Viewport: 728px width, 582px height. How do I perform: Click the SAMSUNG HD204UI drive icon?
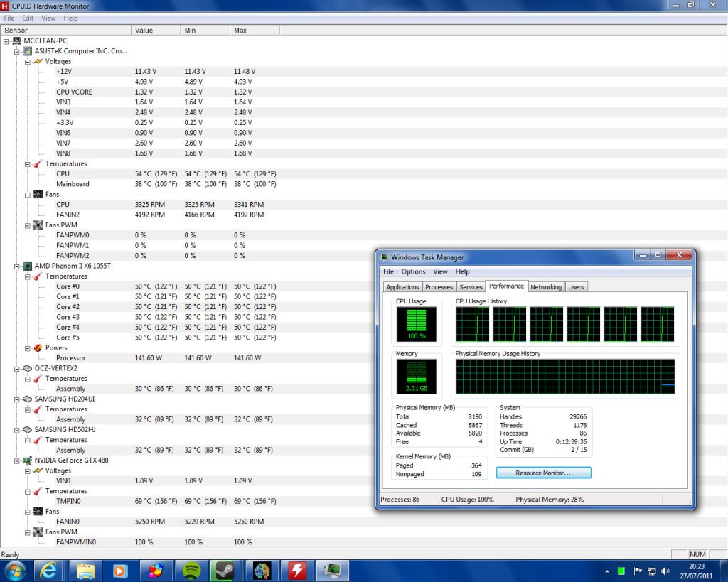28,399
